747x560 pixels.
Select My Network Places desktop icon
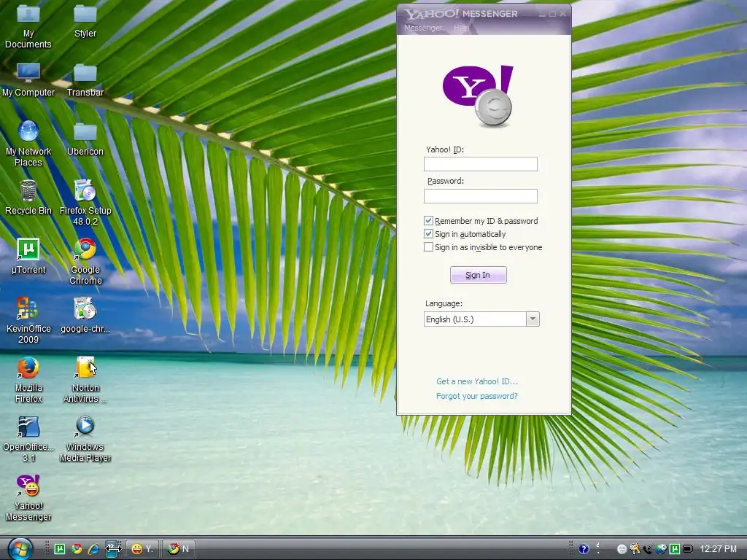[x=28, y=144]
